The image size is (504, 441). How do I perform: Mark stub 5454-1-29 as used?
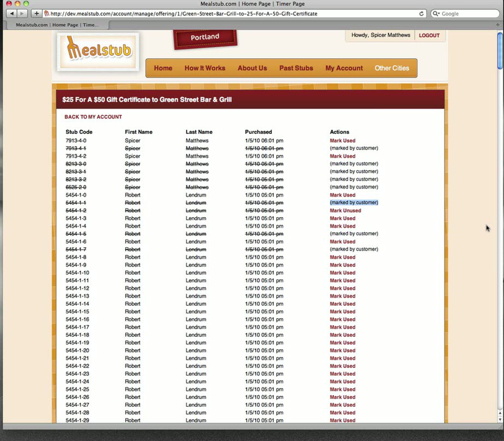coord(342,420)
